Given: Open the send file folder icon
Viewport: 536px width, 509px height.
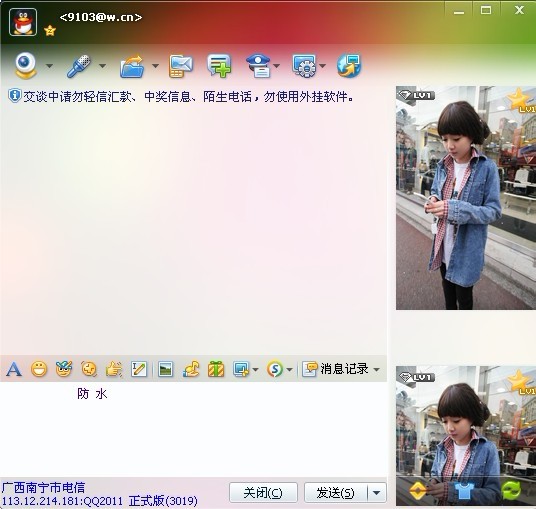Looking at the screenshot, I should (x=132, y=66).
